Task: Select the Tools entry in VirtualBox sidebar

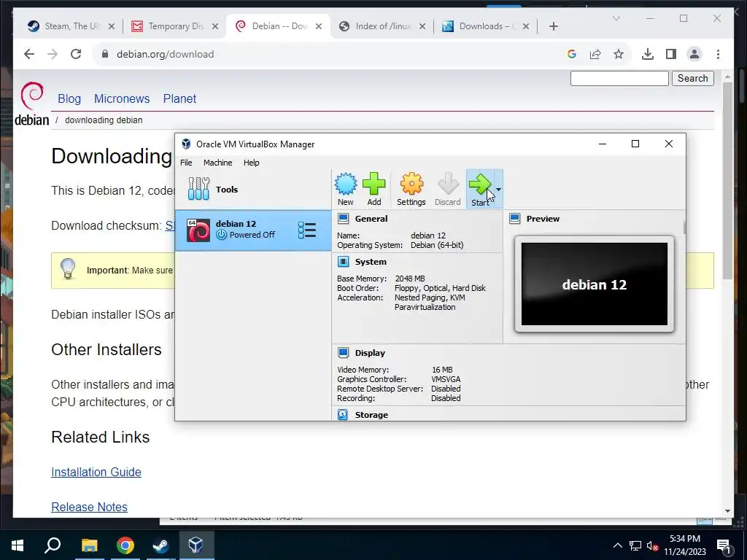Action: [253, 190]
